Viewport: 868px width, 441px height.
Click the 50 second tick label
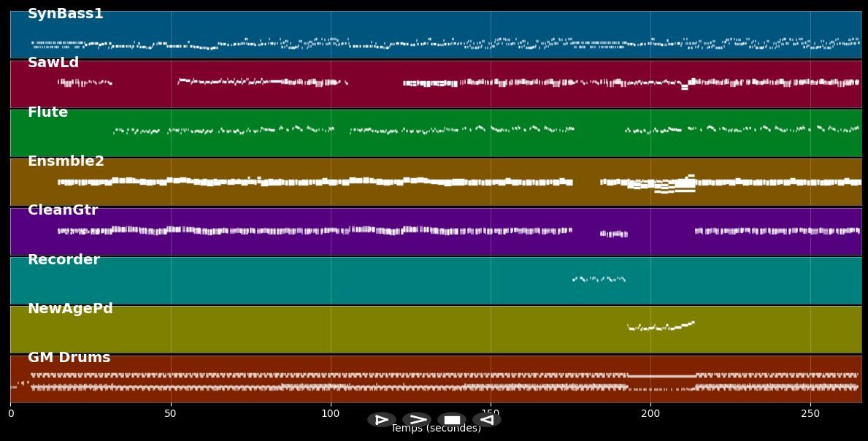pos(170,414)
